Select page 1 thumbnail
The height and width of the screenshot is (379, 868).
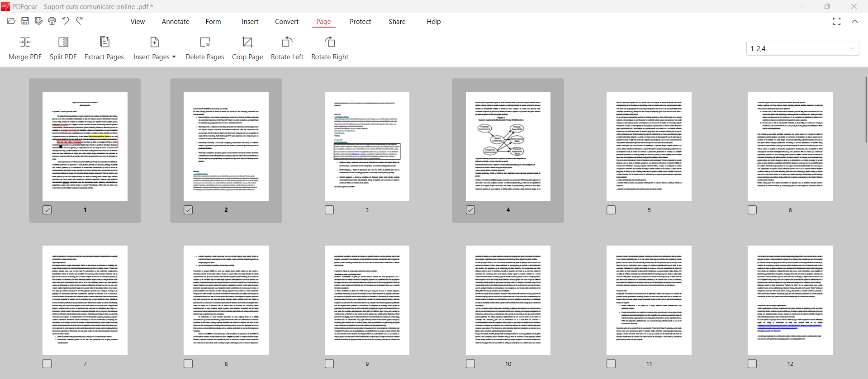pyautogui.click(x=85, y=147)
